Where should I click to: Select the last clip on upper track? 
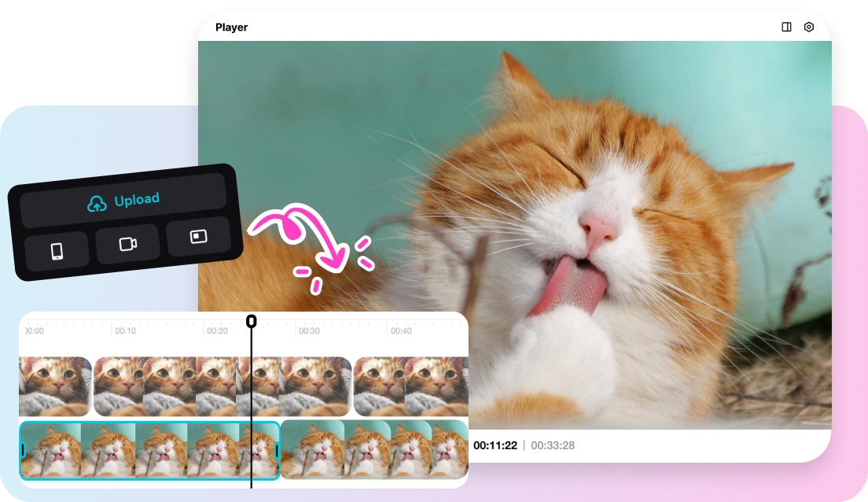[x=410, y=386]
